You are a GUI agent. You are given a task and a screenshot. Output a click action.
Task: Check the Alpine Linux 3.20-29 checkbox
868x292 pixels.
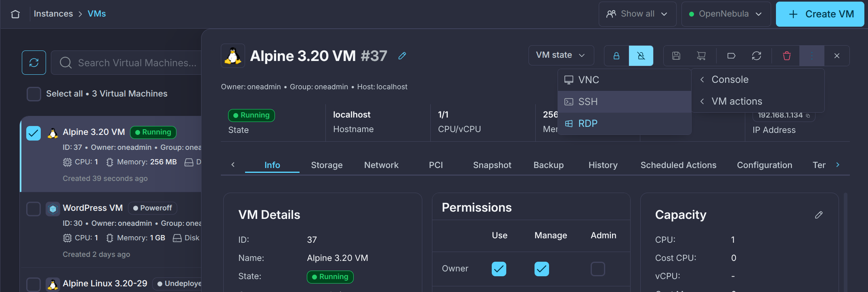point(34,284)
